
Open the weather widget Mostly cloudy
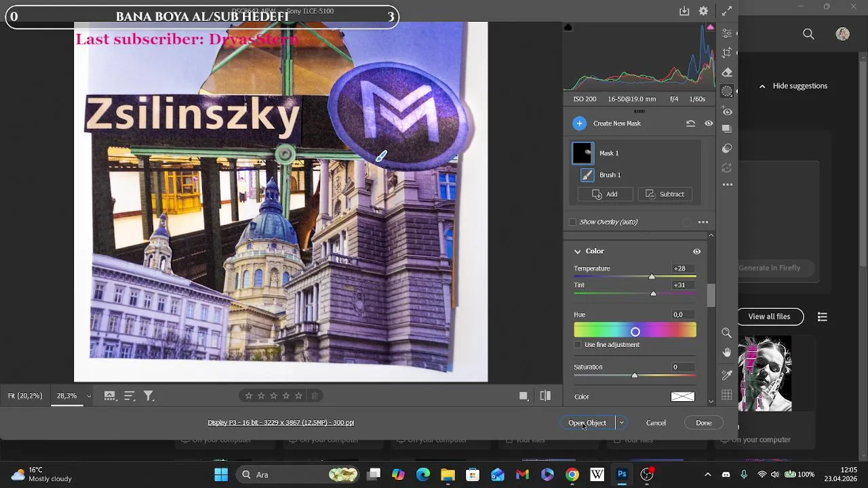[41, 474]
